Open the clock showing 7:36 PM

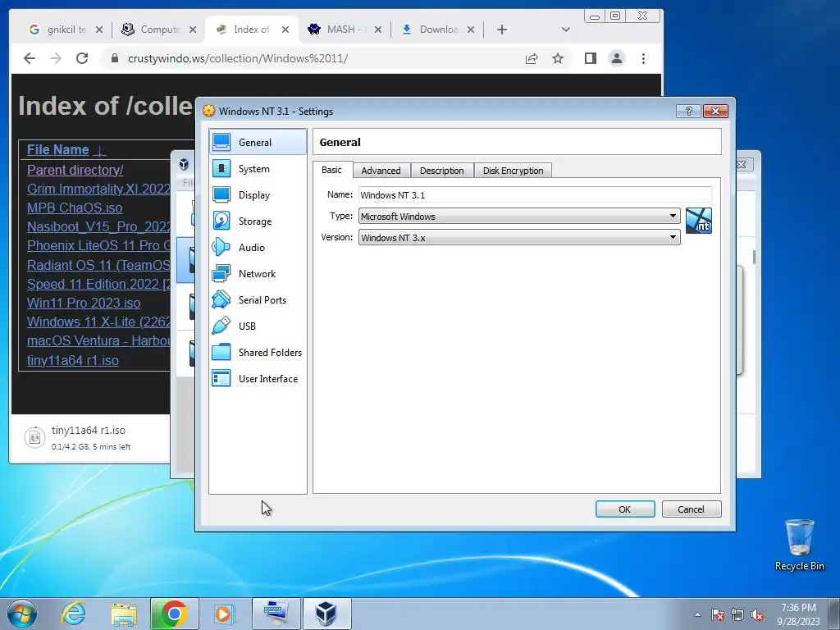(x=798, y=614)
